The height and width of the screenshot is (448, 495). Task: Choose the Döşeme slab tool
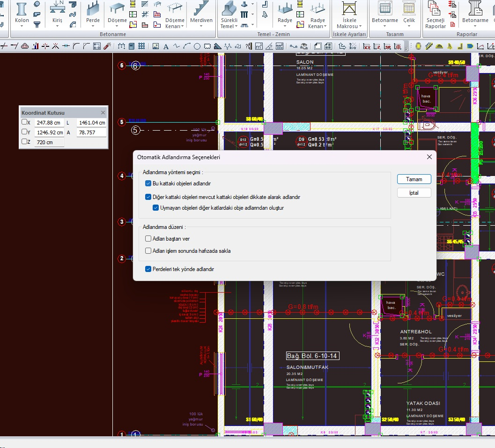[x=117, y=13]
